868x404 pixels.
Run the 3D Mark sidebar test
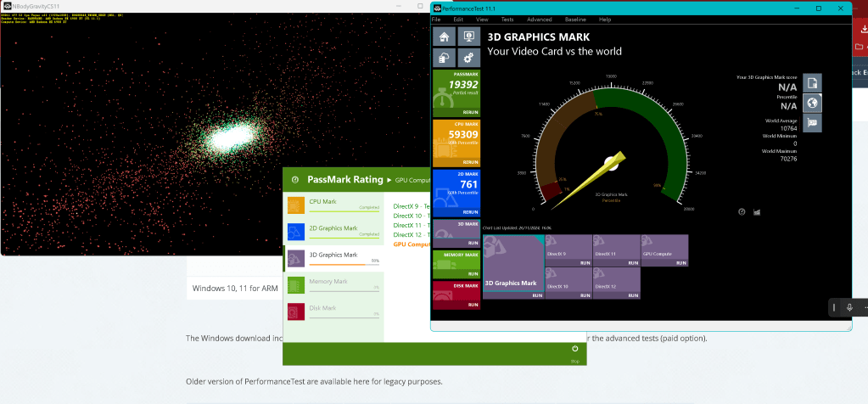coord(473,243)
